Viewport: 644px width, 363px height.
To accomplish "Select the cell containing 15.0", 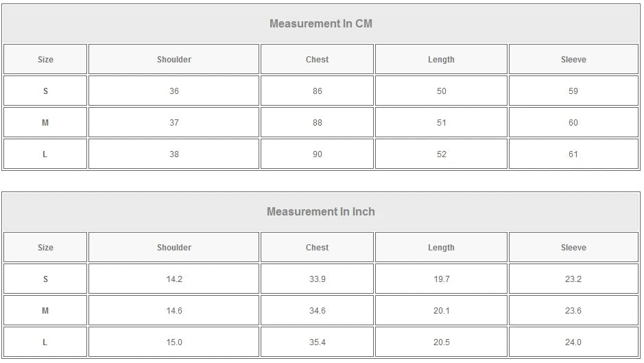I will click(174, 342).
